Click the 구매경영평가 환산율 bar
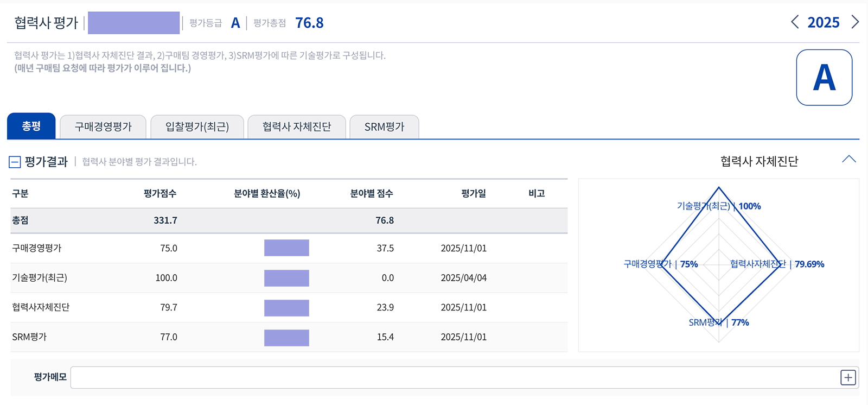Image resolution: width=868 pixels, height=405 pixels. [286, 248]
